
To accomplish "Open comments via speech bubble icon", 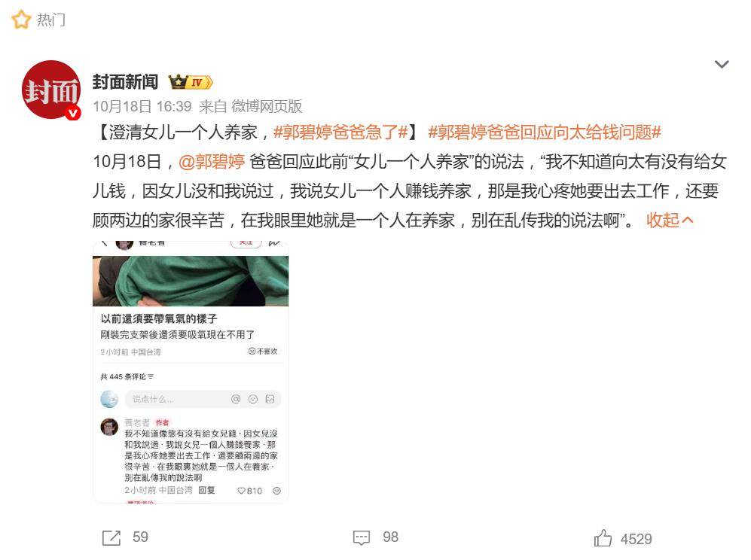I will pos(361,537).
